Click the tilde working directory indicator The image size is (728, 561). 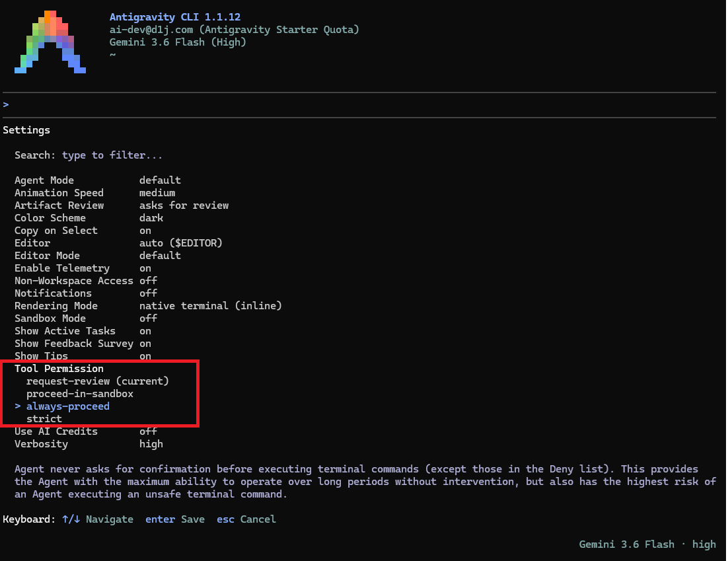pos(112,55)
